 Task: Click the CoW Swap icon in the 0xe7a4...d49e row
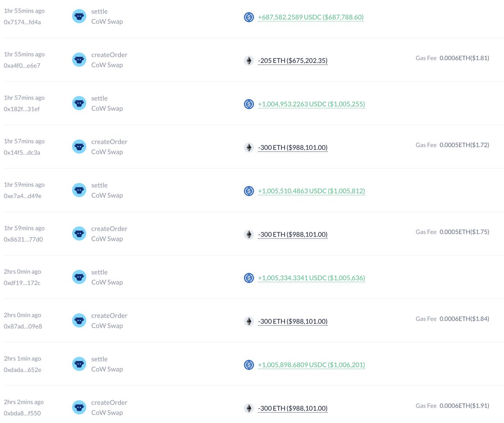pyautogui.click(x=79, y=190)
